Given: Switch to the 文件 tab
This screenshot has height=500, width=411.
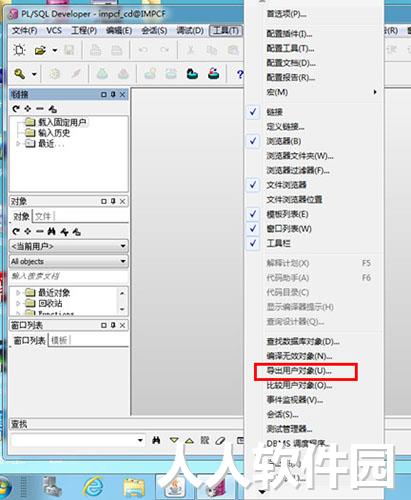Looking at the screenshot, I should 43,217.
